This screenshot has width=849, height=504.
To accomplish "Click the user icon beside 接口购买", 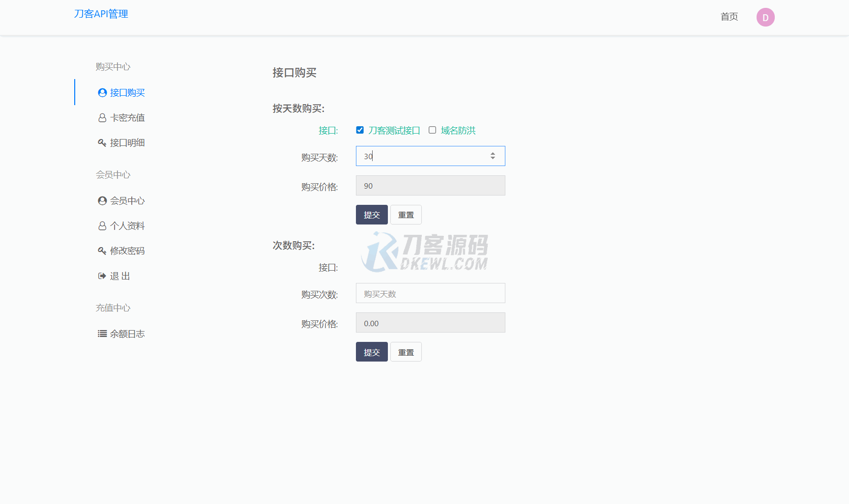I will [x=102, y=93].
